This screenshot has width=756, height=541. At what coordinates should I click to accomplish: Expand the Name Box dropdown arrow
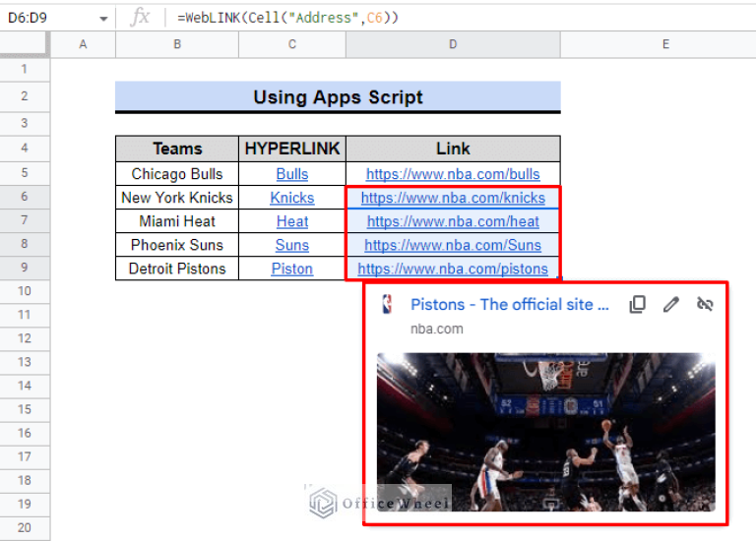tap(103, 18)
